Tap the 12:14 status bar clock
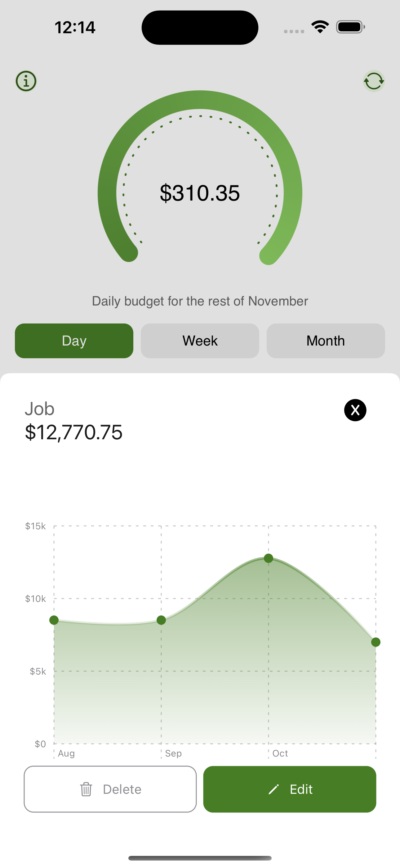400x868 pixels. tap(75, 27)
